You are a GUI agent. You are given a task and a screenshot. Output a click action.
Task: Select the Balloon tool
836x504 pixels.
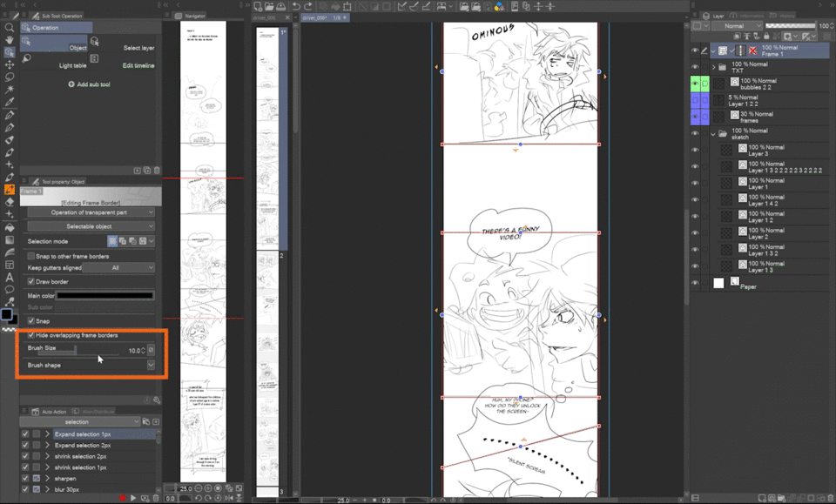click(x=9, y=289)
